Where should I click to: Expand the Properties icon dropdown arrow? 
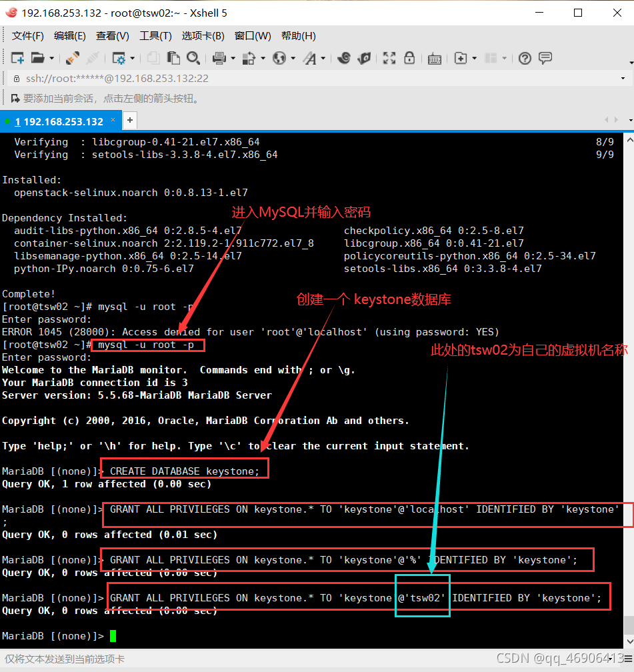click(132, 58)
